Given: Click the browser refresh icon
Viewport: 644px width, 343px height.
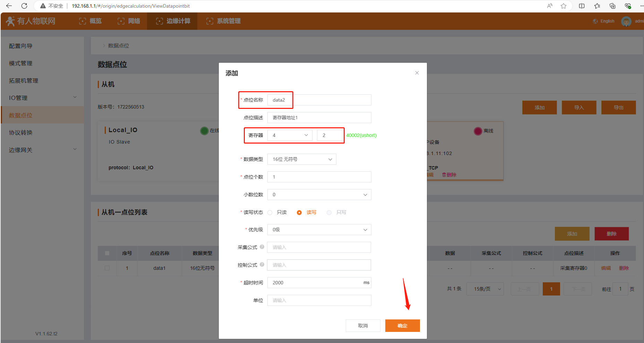Looking at the screenshot, I should (x=24, y=6).
